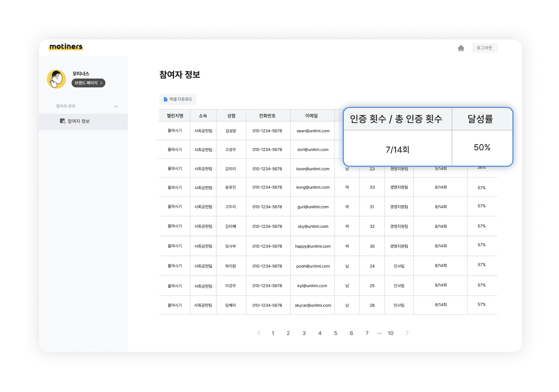
Task: Click the pagination ellipsis
Action: [x=379, y=333]
